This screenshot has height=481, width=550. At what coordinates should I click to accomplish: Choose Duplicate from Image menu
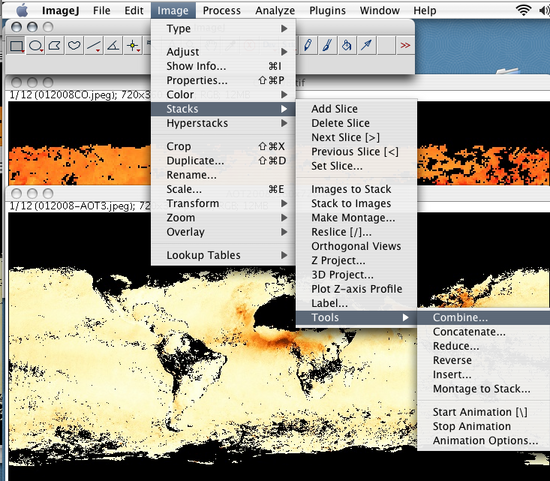(223, 161)
